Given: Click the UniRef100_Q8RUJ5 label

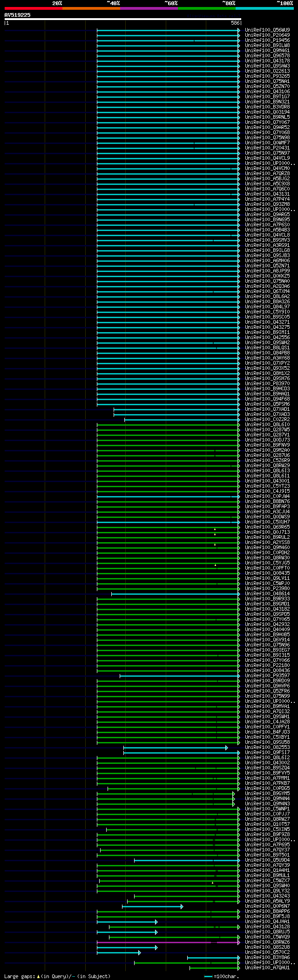Looking at the screenshot, I should point(267,932).
